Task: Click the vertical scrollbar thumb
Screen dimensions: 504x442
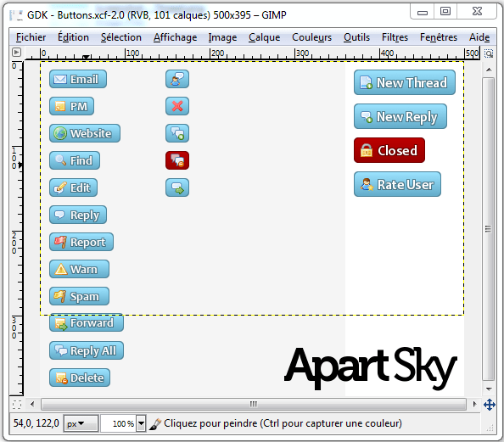Action: point(489,229)
